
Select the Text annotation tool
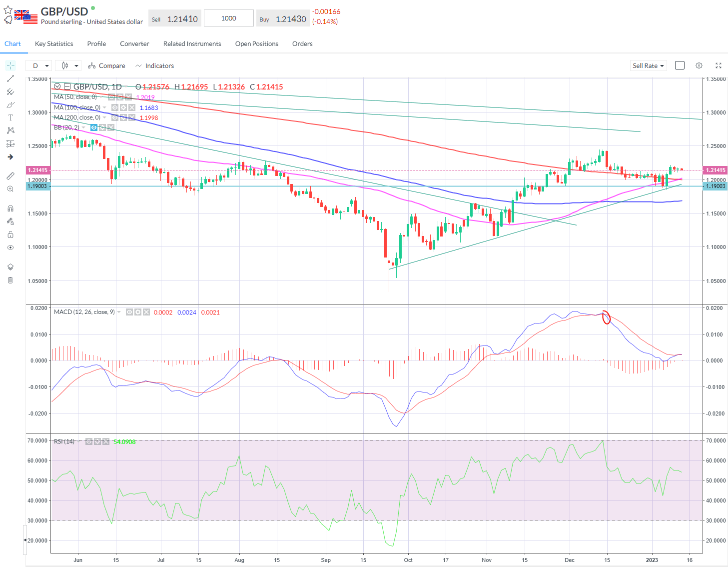coord(10,117)
